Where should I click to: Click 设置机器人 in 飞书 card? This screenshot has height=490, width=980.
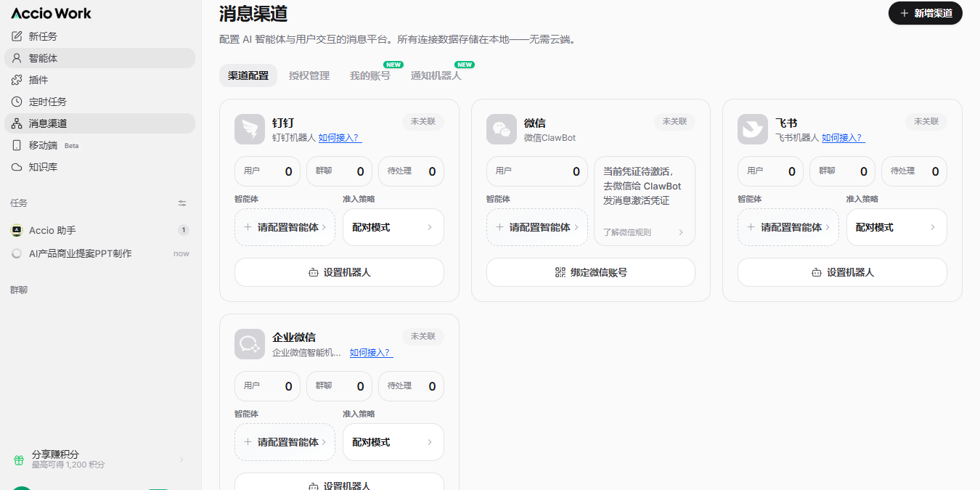click(842, 272)
